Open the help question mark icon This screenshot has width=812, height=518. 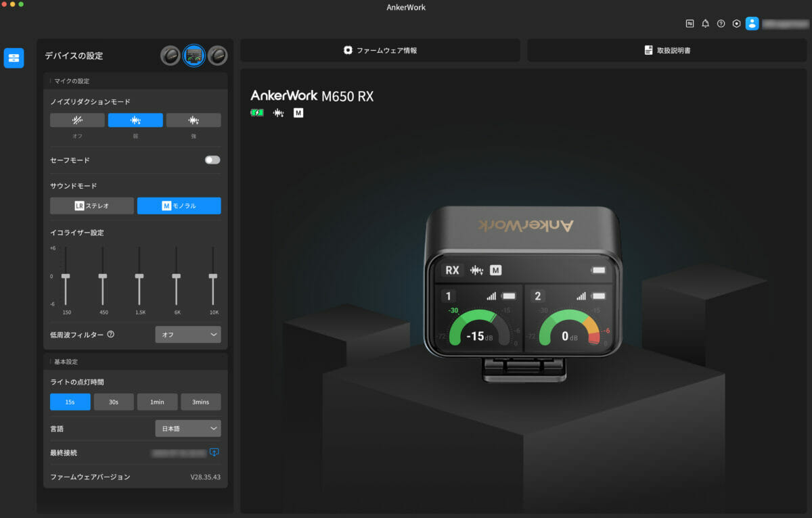point(721,24)
